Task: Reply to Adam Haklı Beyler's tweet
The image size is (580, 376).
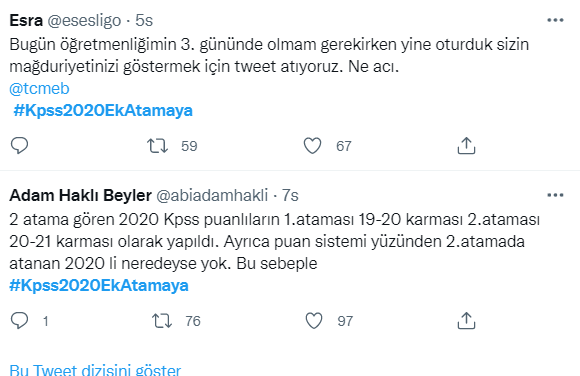Action: coord(19,320)
